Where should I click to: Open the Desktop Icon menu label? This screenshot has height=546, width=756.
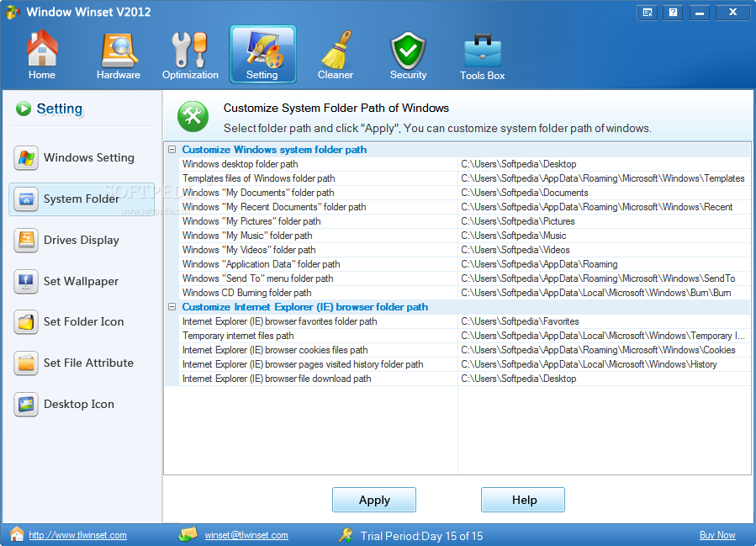(x=78, y=404)
